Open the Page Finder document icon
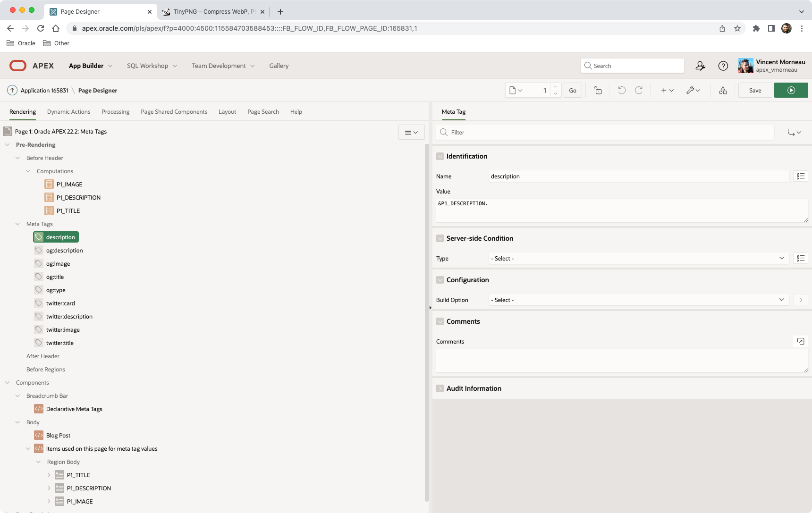Viewport: 812px width, 513px height. coord(516,90)
